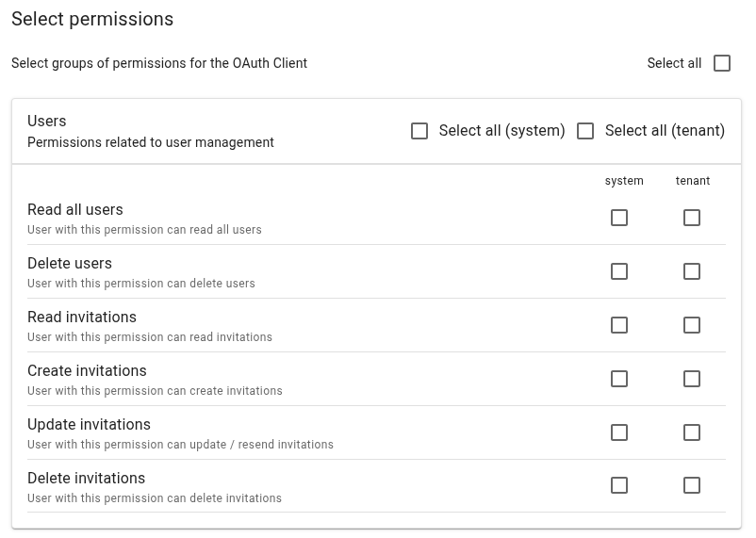The image size is (756, 538).
Task: Click the Read all users permission label
Action: [75, 210]
